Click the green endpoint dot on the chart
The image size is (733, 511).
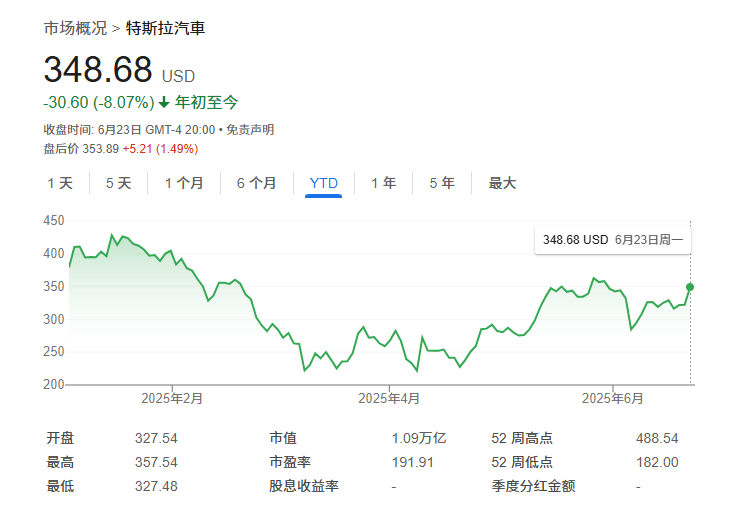pyautogui.click(x=690, y=287)
